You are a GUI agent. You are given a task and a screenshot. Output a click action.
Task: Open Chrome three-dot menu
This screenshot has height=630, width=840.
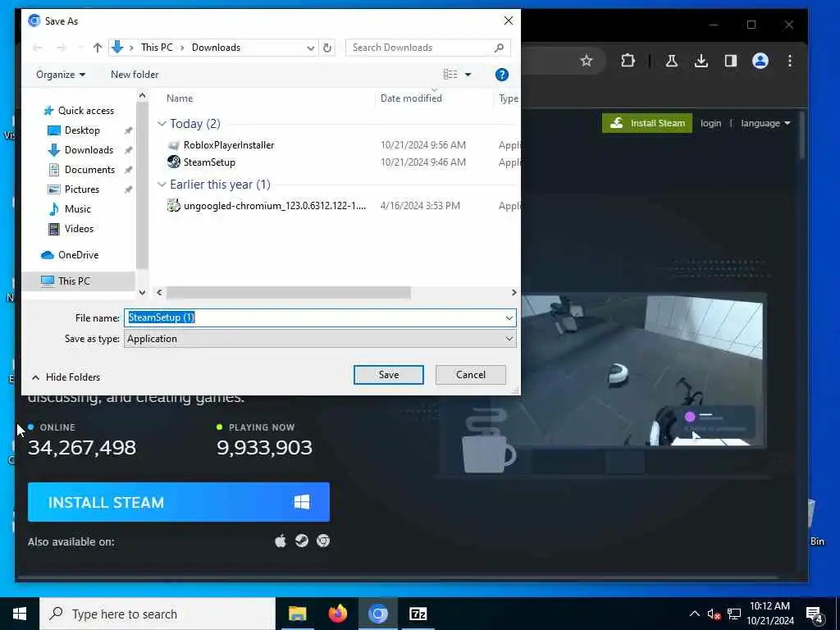[x=790, y=61]
